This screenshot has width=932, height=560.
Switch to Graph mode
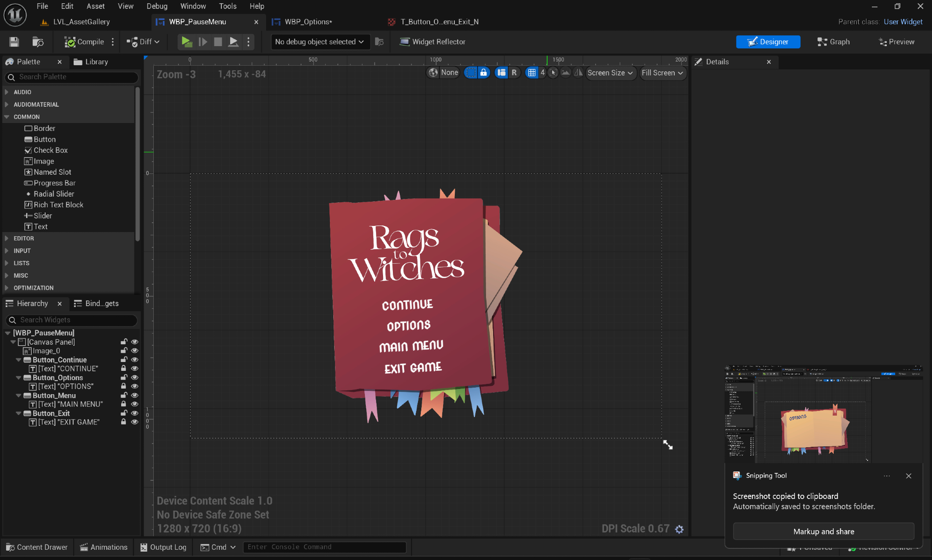tap(834, 42)
